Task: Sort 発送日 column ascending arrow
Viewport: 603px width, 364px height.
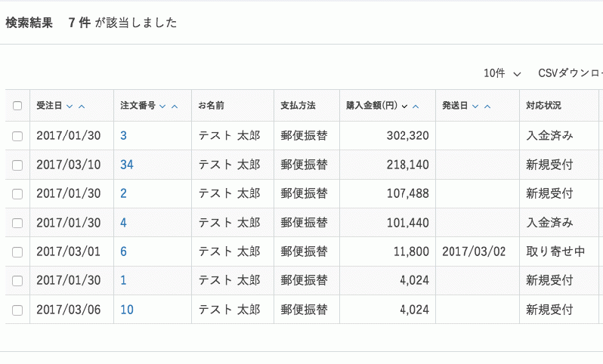Action: [x=487, y=106]
